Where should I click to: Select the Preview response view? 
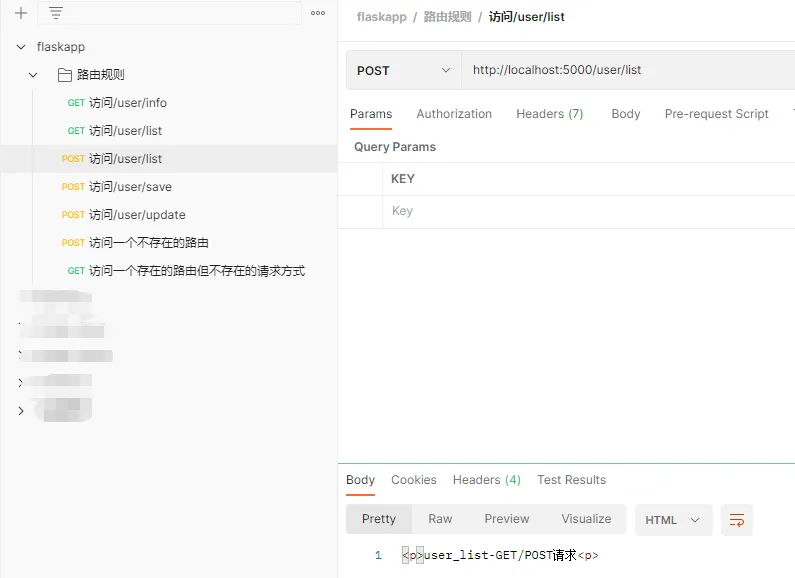[507, 519]
